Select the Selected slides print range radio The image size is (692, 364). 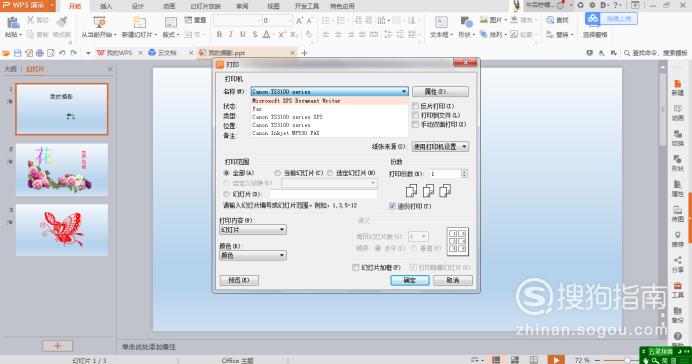[x=330, y=173]
